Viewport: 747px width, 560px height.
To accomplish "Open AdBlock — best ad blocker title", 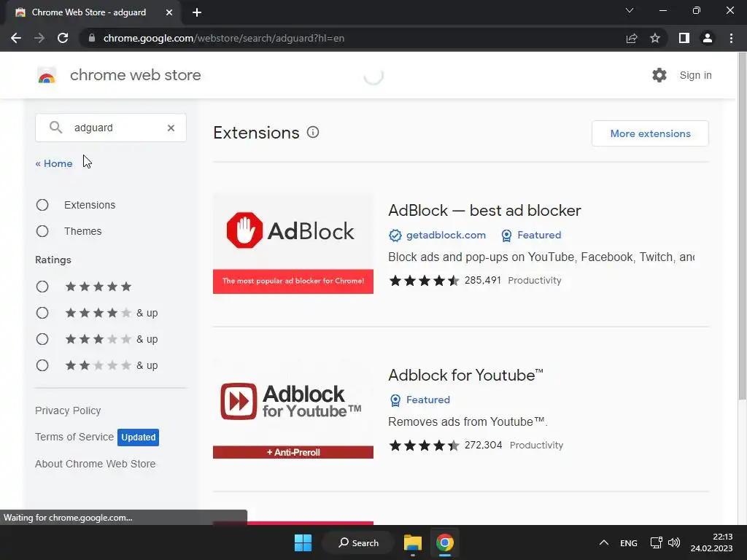I will 484,211.
